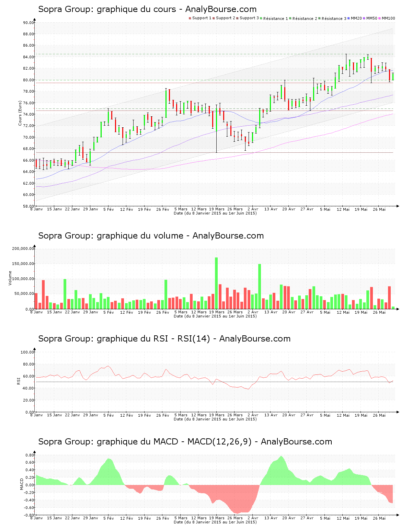Click '20 Avr' date on RSI chart
This screenshot has height=532, width=412.
(x=289, y=415)
